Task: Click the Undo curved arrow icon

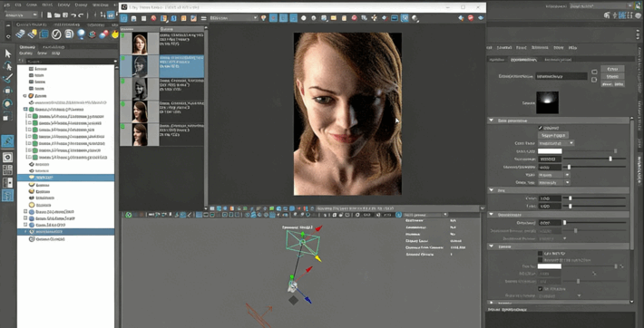Action: pos(73,14)
